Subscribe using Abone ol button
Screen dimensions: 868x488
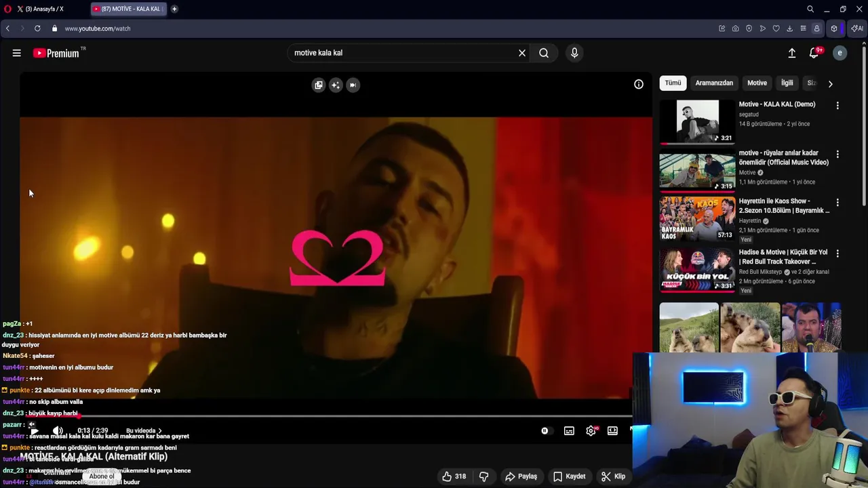(x=102, y=476)
